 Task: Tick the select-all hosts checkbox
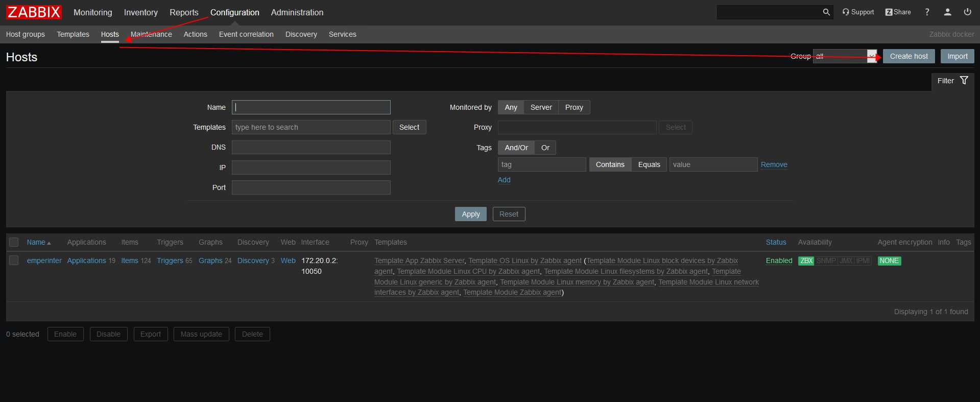coord(14,242)
